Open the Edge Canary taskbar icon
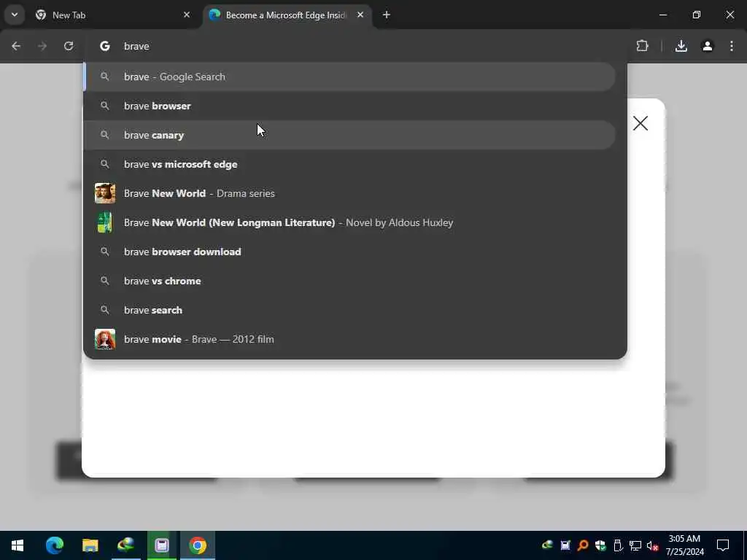The height and width of the screenshot is (560, 747). point(125,545)
